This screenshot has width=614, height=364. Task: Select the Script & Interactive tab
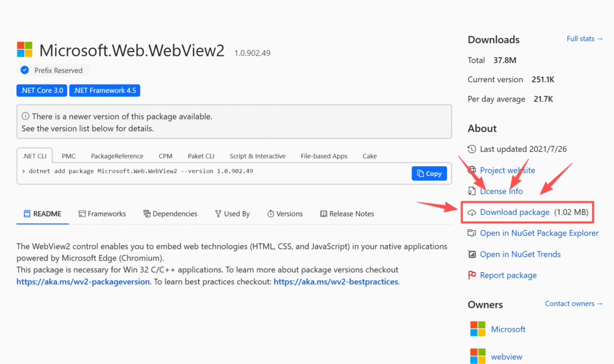257,156
